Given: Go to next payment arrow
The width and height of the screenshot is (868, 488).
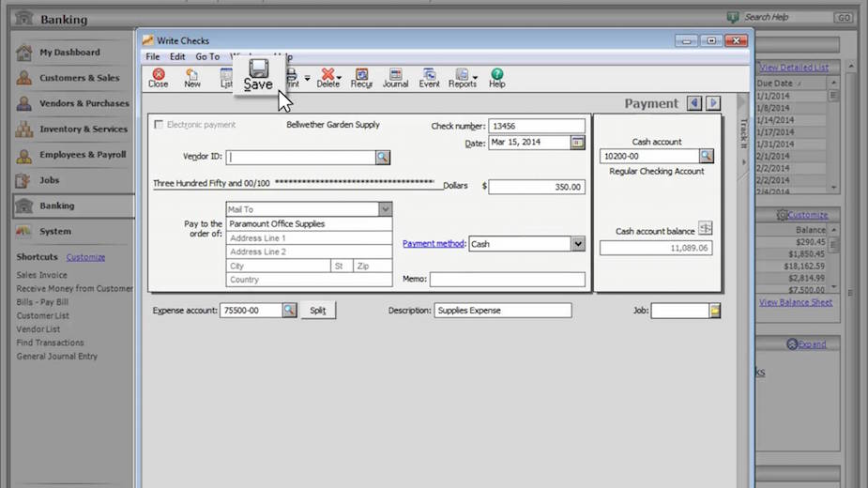Looking at the screenshot, I should click(x=713, y=103).
